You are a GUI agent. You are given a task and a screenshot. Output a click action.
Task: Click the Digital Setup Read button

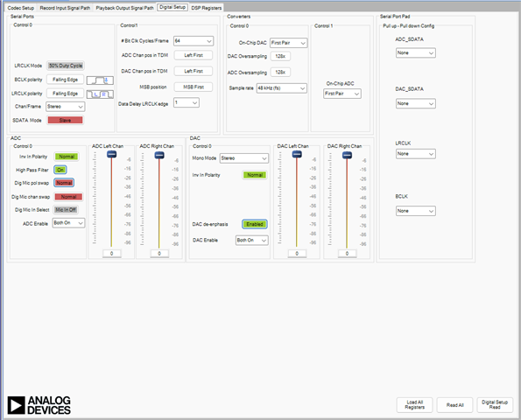(x=495, y=405)
